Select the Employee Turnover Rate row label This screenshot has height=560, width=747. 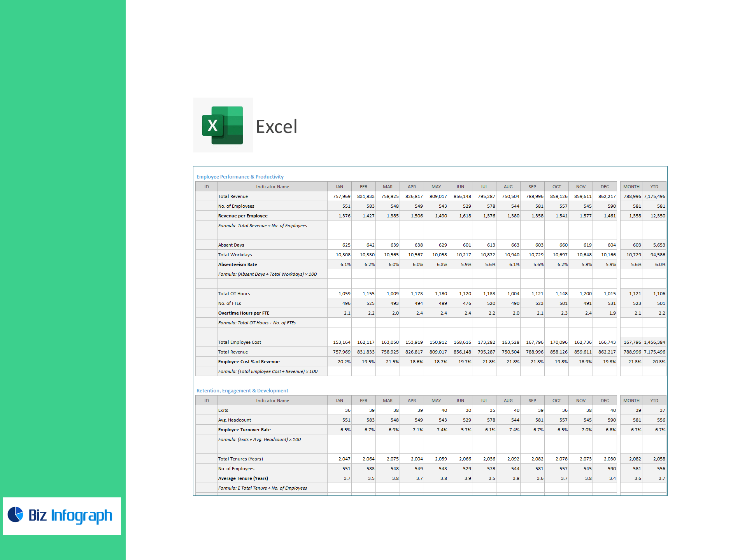(244, 430)
